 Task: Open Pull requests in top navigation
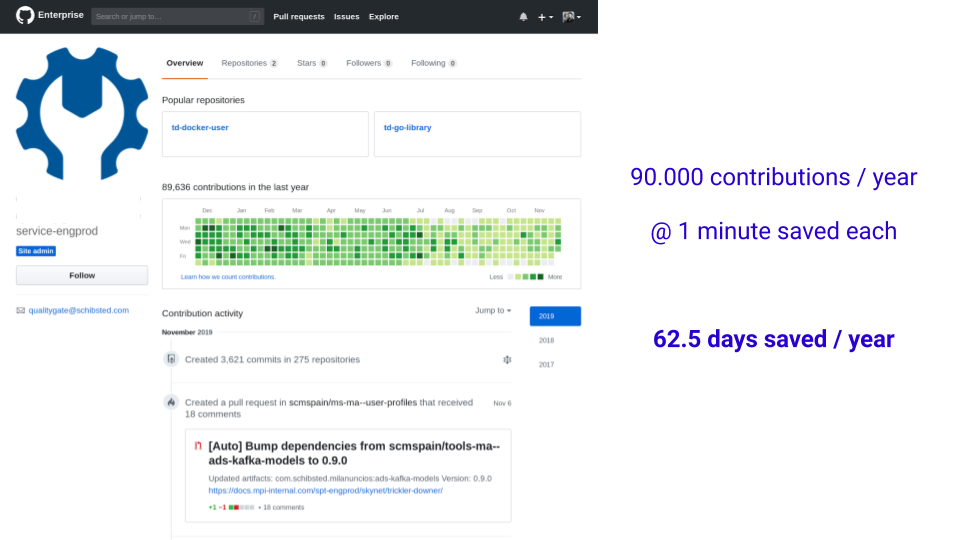(299, 17)
